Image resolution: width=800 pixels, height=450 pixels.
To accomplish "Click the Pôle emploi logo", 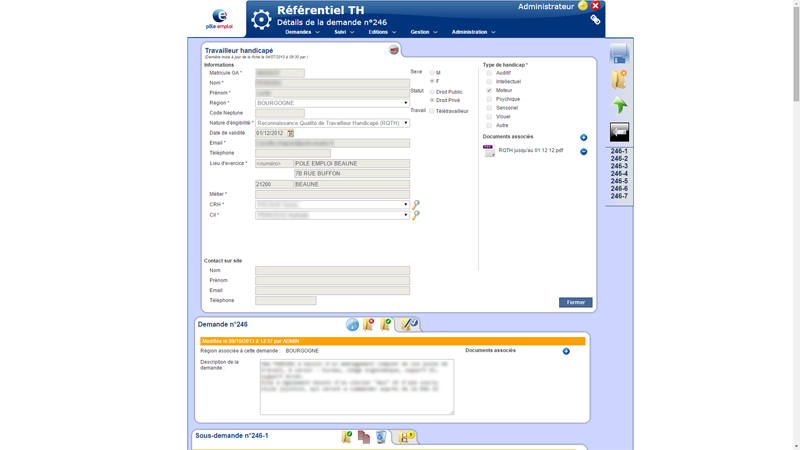I will click(219, 19).
